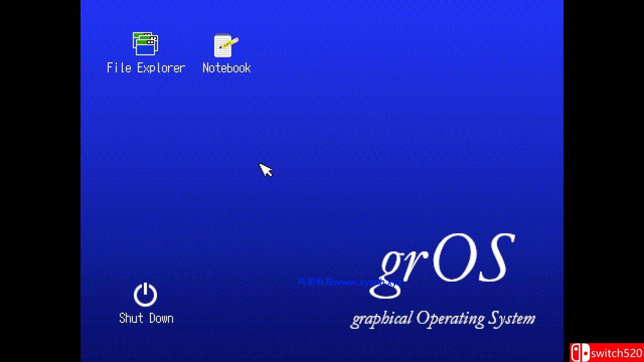This screenshot has height=362, width=644.
Task: Open the File Explorer desktop icon
Action: (145, 44)
